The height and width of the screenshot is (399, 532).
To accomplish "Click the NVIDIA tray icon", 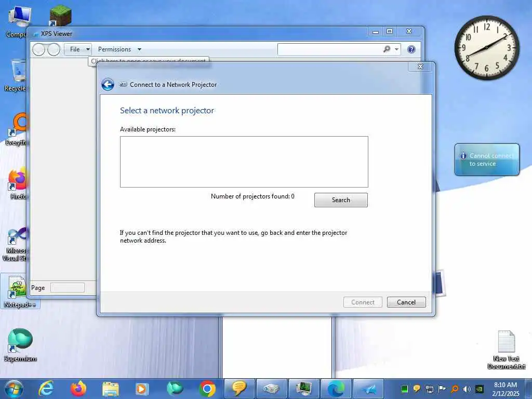I will (480, 389).
